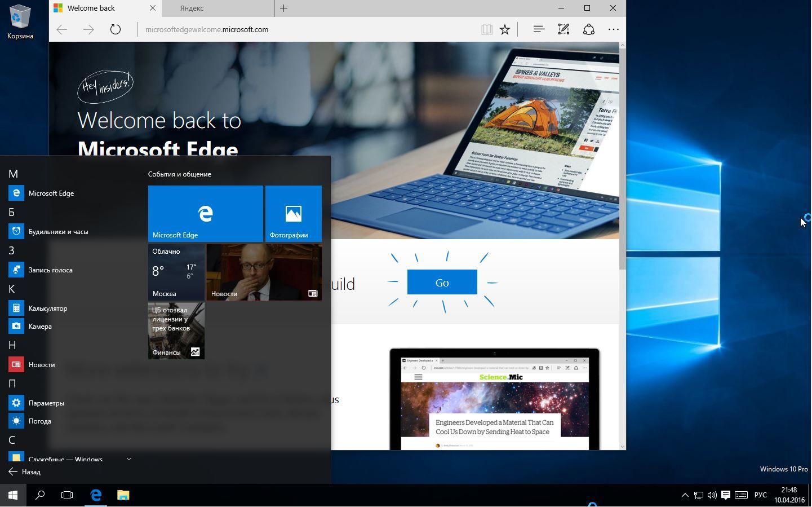
Task: Add page to favorites with star icon
Action: click(505, 29)
